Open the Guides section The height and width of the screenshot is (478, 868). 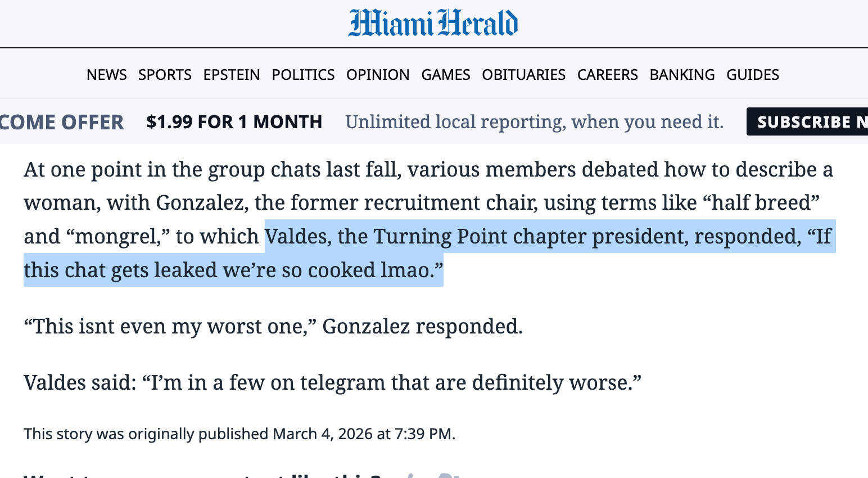click(x=752, y=75)
